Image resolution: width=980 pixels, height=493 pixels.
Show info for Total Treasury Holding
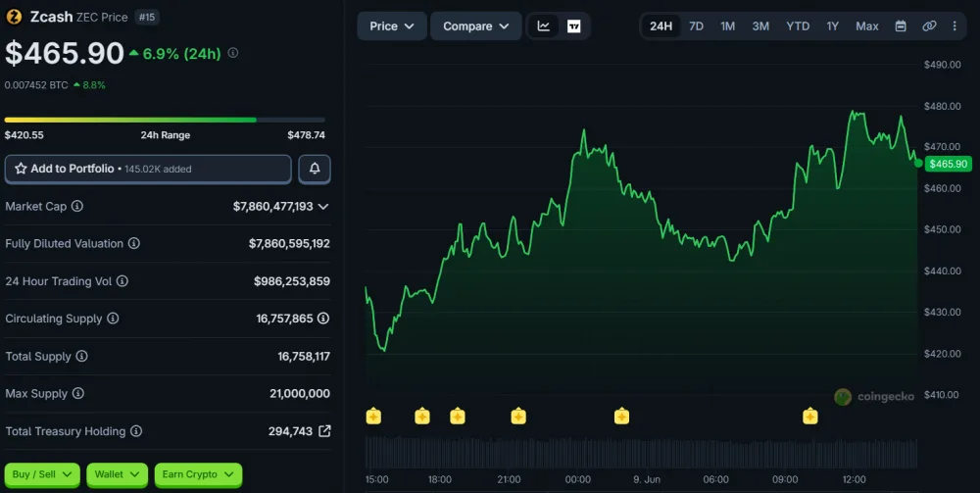click(135, 431)
